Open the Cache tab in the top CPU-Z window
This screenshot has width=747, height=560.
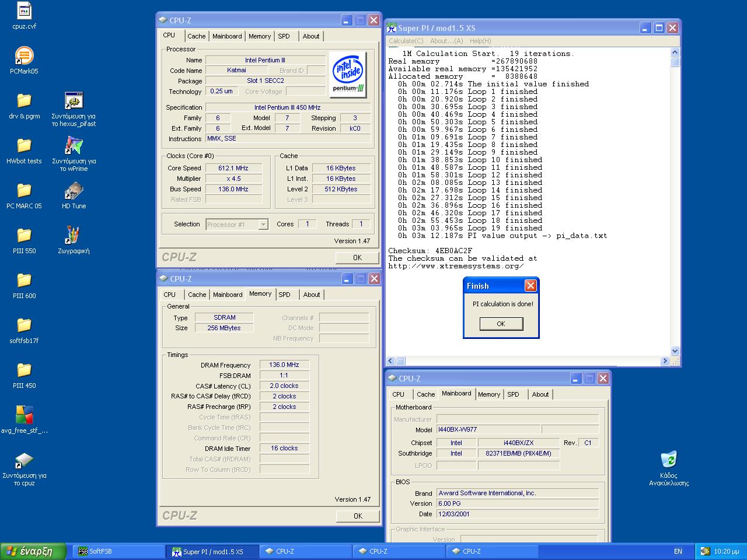coord(197,36)
